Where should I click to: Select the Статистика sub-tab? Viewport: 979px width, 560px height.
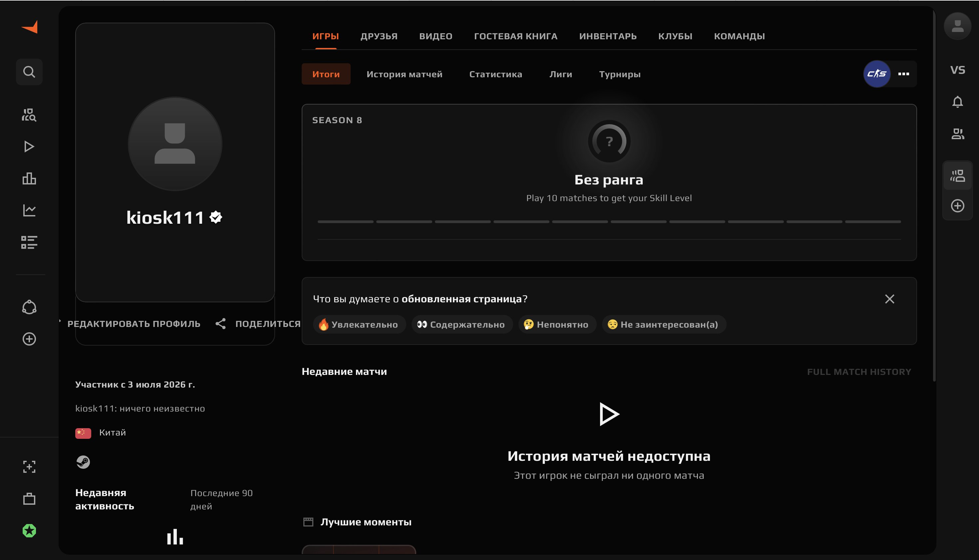tap(495, 74)
